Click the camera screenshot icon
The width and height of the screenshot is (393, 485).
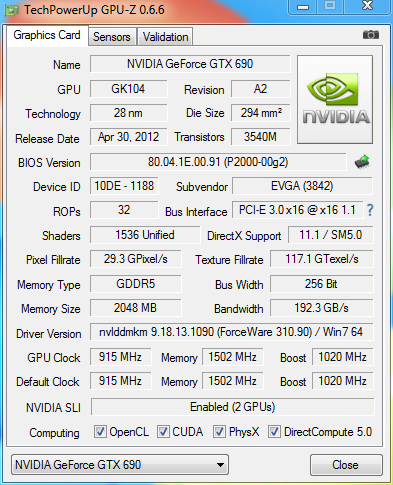(x=371, y=35)
